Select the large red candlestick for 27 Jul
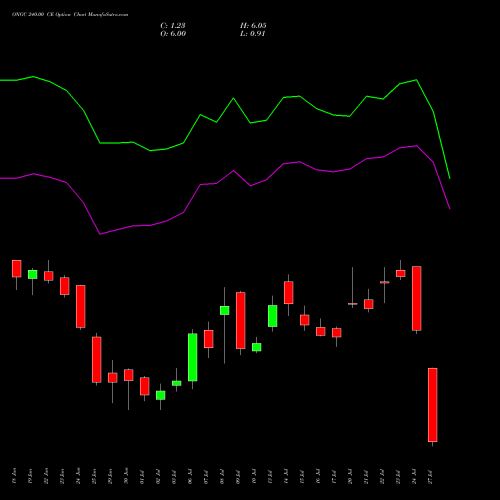This screenshot has width=500, height=500. [433, 405]
